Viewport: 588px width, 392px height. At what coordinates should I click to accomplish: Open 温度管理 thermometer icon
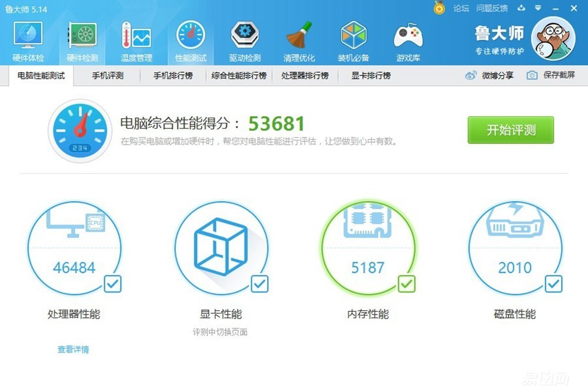tap(136, 35)
